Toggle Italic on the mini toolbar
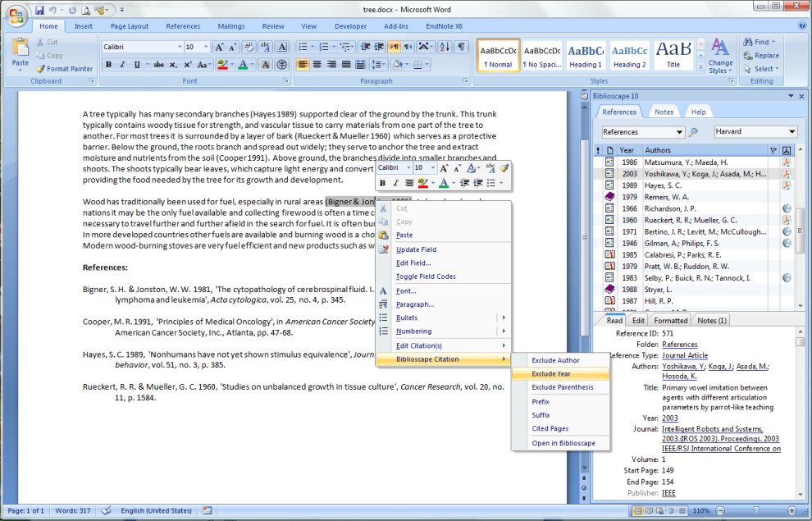This screenshot has width=812, height=521. click(395, 183)
